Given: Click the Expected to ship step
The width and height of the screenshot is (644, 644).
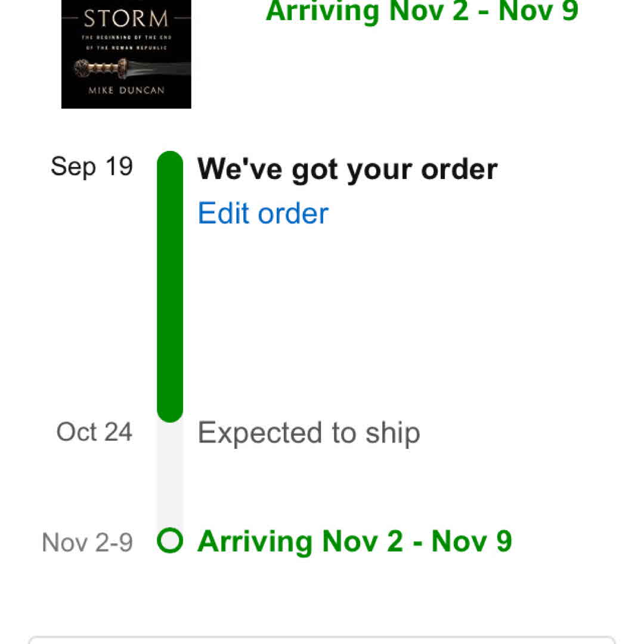Looking at the screenshot, I should 308,432.
